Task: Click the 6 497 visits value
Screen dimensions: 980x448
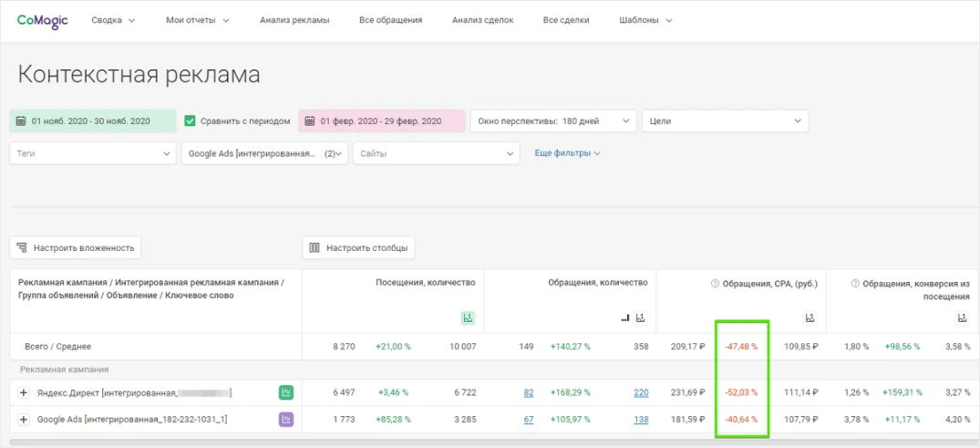Action: [344, 393]
